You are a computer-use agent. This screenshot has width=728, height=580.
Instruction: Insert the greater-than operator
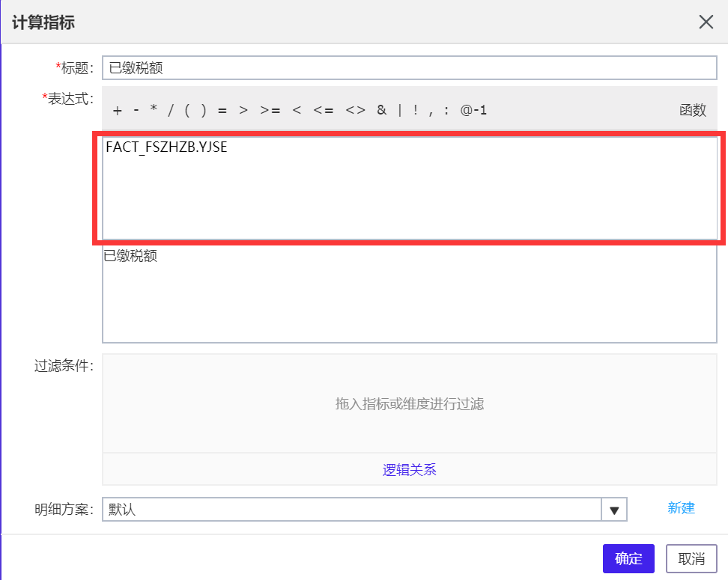243,111
